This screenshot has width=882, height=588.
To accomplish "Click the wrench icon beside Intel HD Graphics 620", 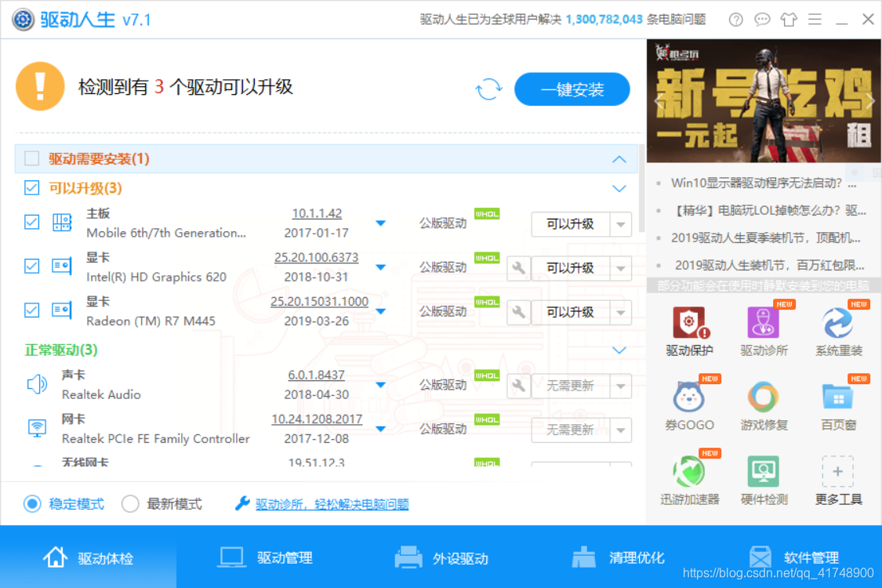I will [x=518, y=267].
